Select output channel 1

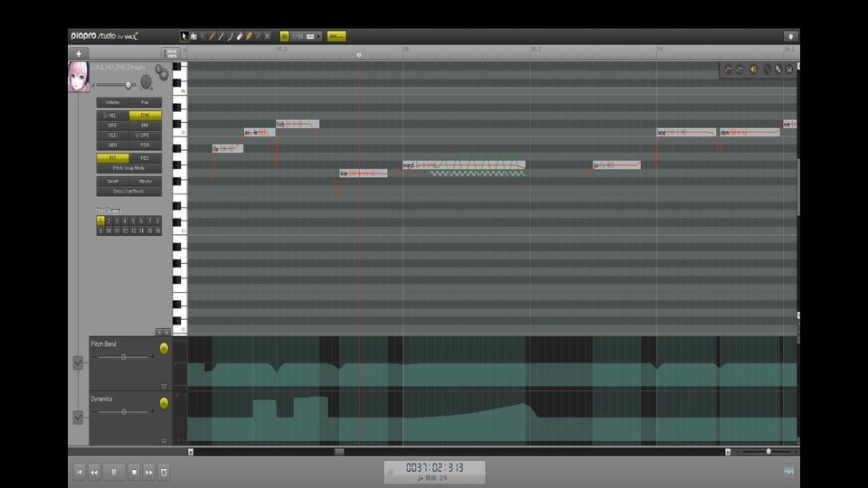pyautogui.click(x=100, y=221)
